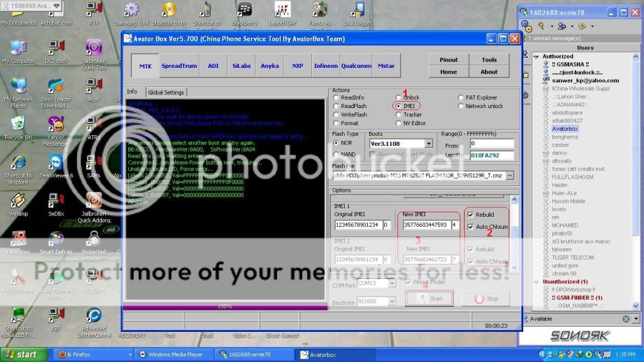Click the Windows start button
Screen dimensions: 644x362
pos(20,354)
